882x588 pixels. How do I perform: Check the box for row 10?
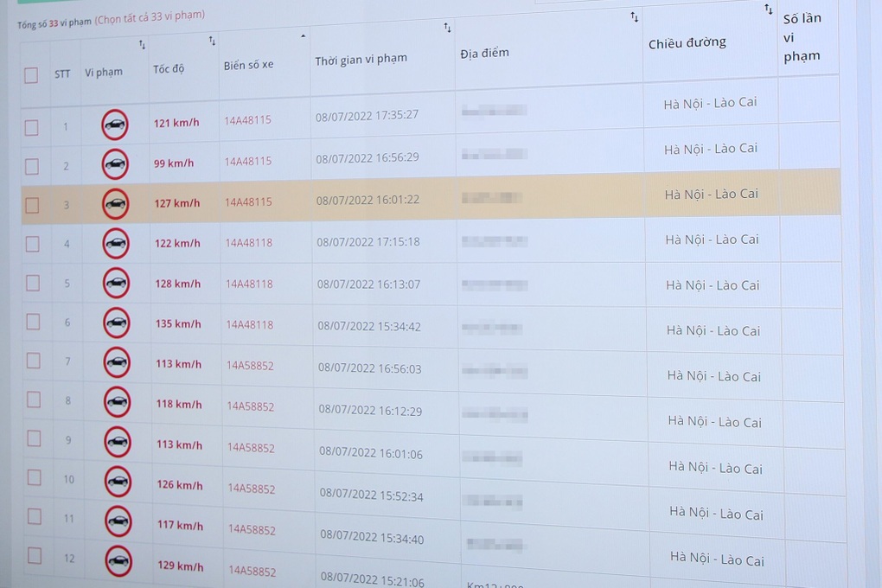(35, 477)
